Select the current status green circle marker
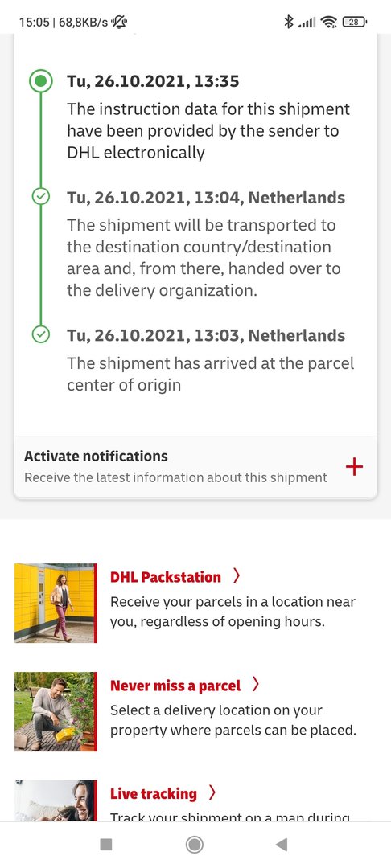This screenshot has height=868, width=391. tap(40, 82)
